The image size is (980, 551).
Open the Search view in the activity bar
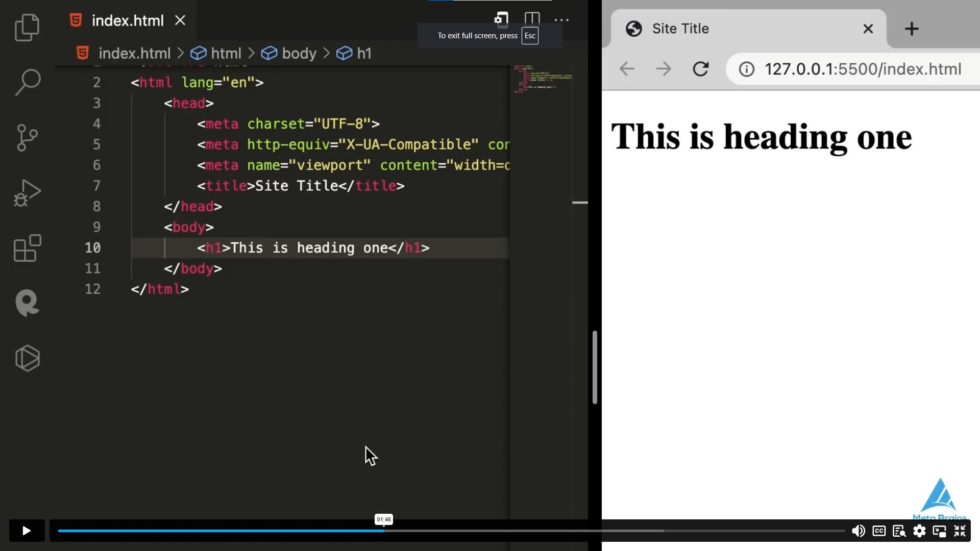[x=27, y=82]
